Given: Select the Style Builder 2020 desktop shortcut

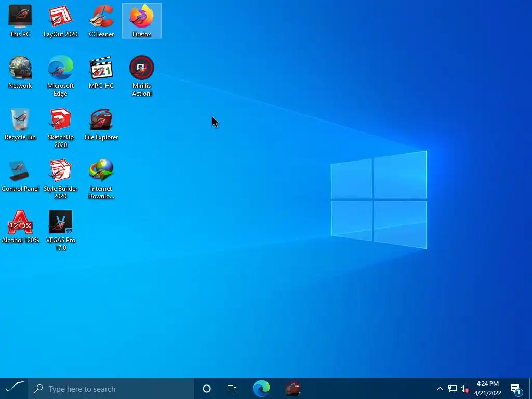Looking at the screenshot, I should (x=60, y=179).
